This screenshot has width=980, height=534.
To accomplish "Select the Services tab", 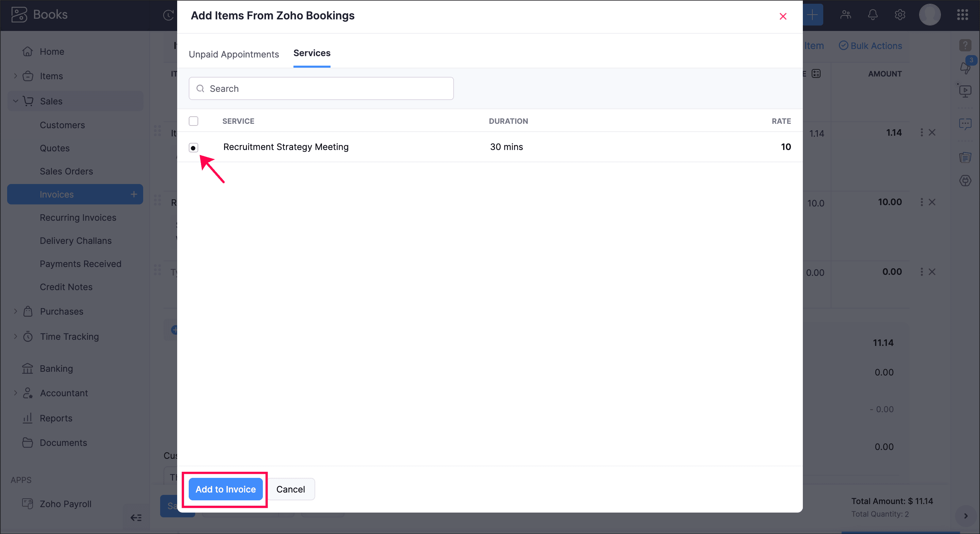I will pos(311,53).
